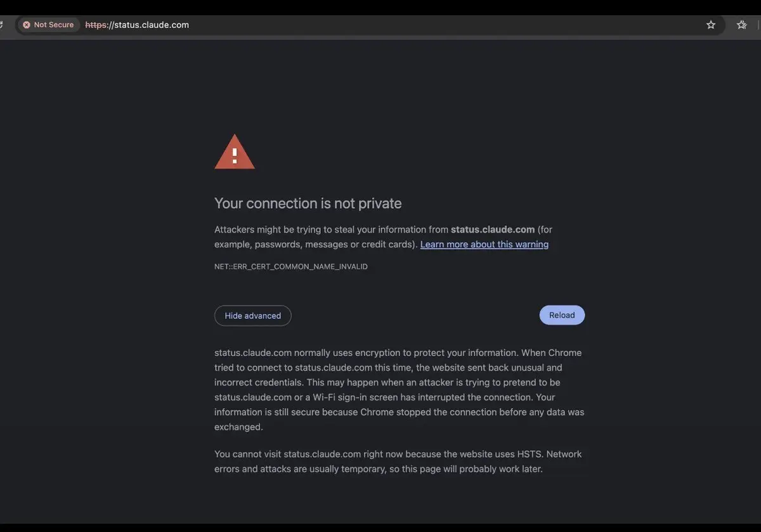Open the Learn more about this warning link
Image resolution: width=761 pixels, height=532 pixels.
(485, 244)
